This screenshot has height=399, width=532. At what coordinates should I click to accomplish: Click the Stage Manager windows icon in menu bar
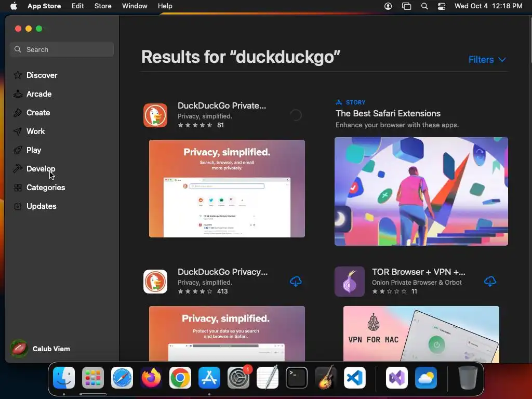(406, 6)
